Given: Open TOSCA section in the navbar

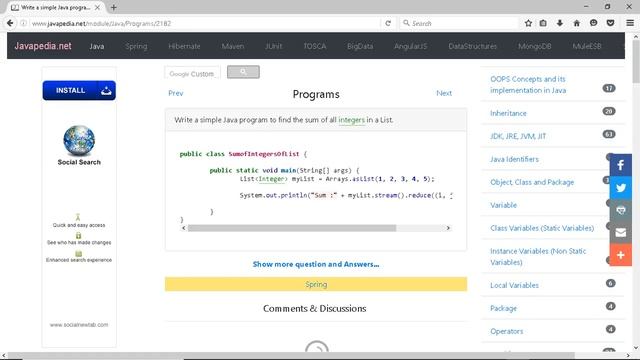Looking at the screenshot, I should pyautogui.click(x=315, y=47).
